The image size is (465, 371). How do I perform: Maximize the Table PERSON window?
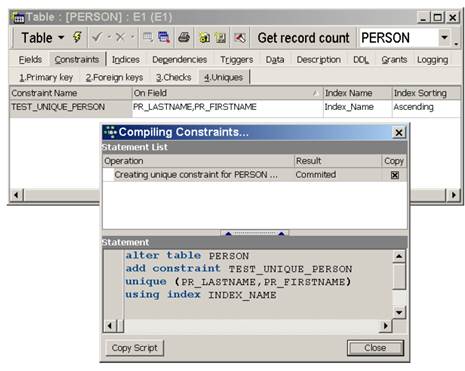point(438,17)
